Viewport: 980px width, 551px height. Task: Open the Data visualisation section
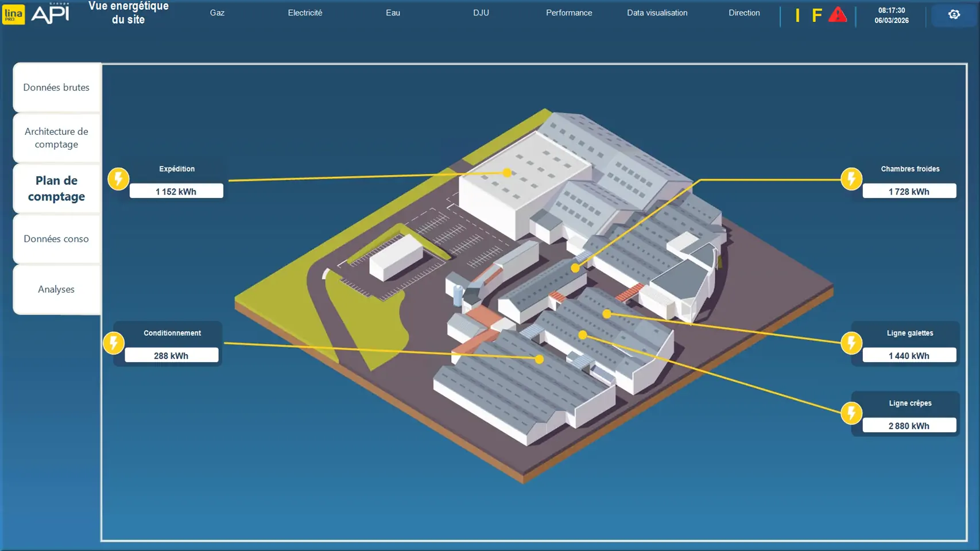[x=657, y=13]
